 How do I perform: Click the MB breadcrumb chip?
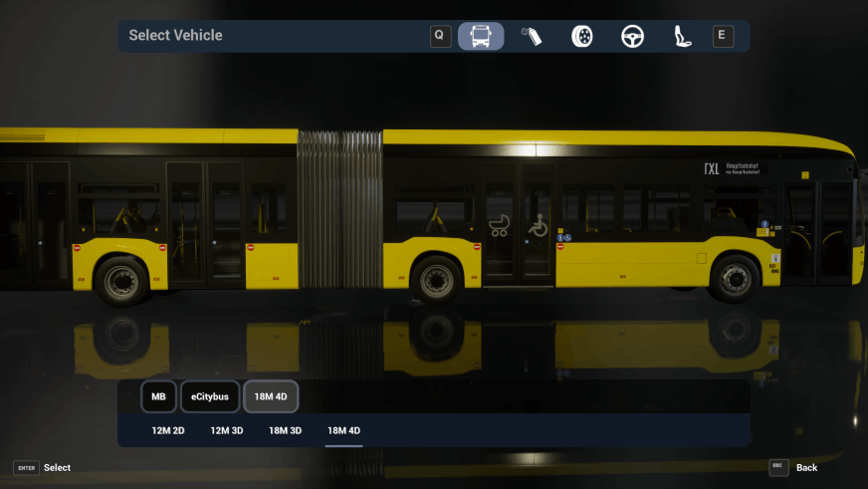coord(159,396)
